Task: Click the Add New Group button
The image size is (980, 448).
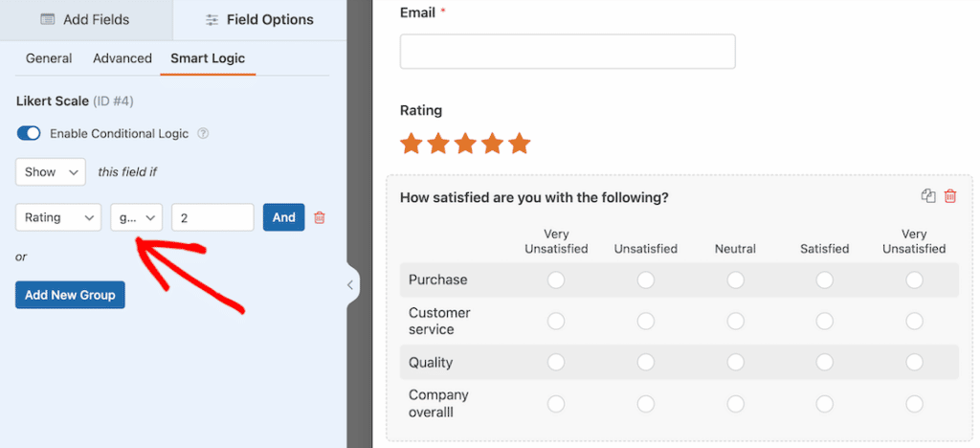Action: 70,295
